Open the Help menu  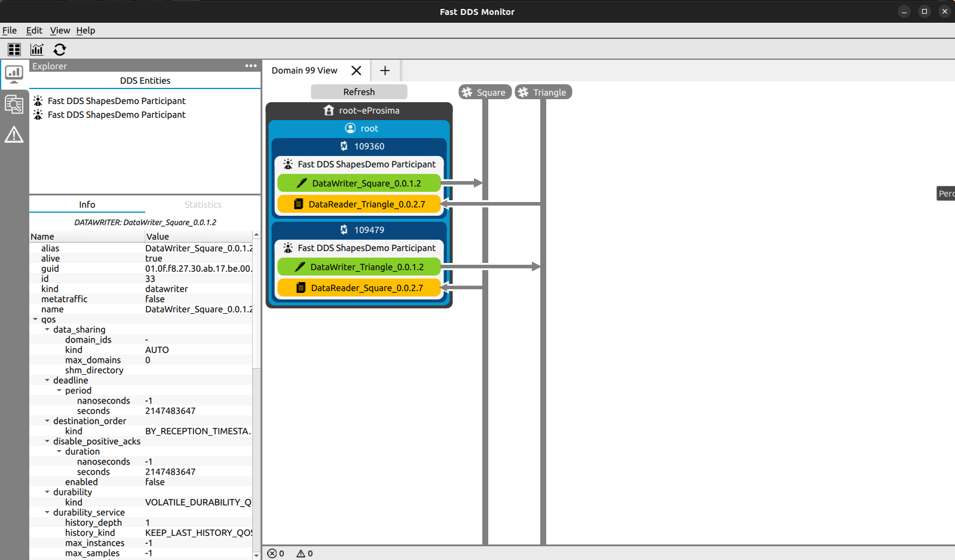click(x=85, y=30)
